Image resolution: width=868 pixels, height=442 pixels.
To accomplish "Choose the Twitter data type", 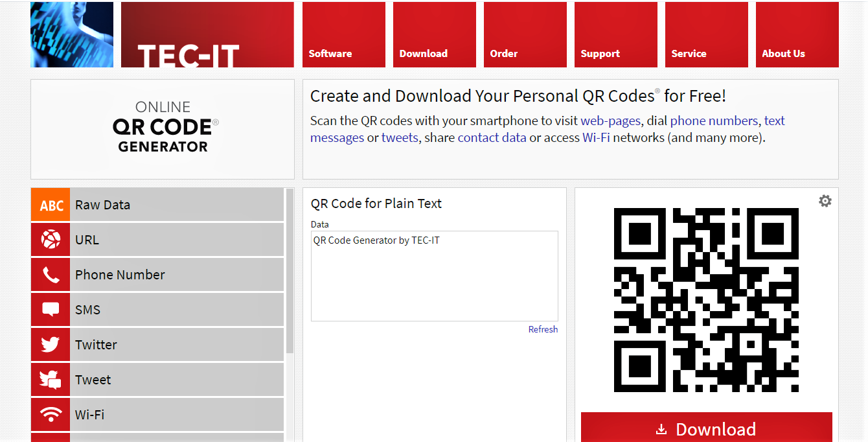I will point(157,345).
